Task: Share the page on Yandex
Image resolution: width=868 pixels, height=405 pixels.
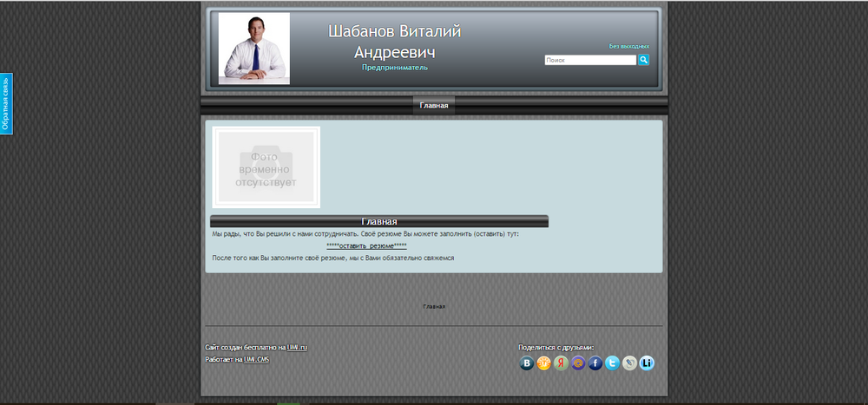Action: tap(561, 363)
